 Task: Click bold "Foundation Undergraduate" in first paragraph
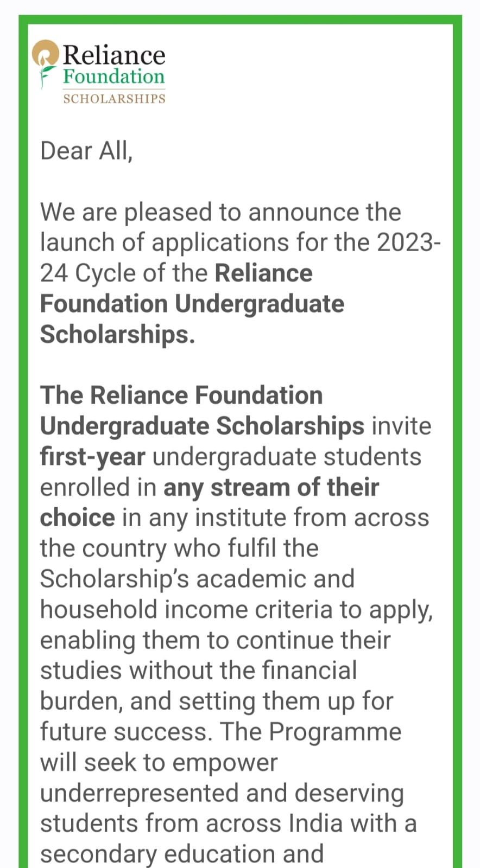[192, 304]
